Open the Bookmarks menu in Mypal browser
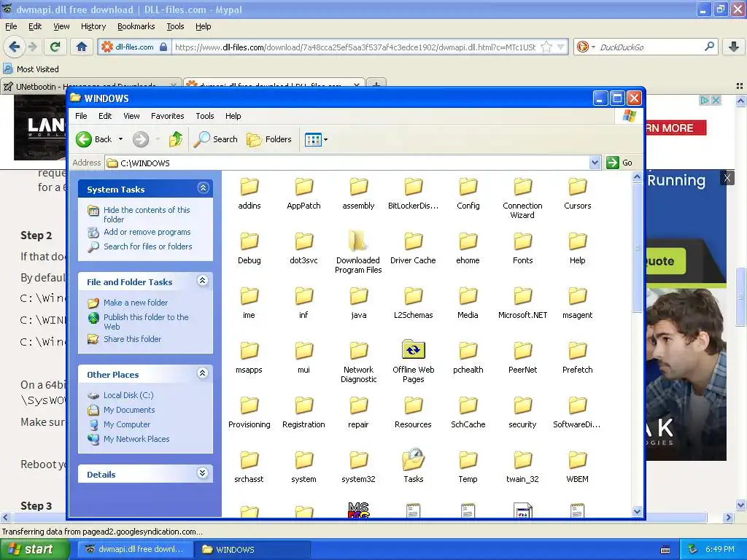 click(x=136, y=26)
